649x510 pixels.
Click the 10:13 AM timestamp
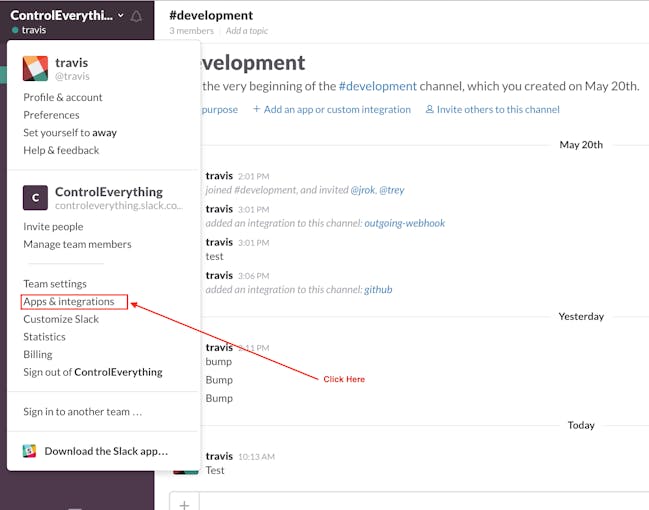pos(257,457)
